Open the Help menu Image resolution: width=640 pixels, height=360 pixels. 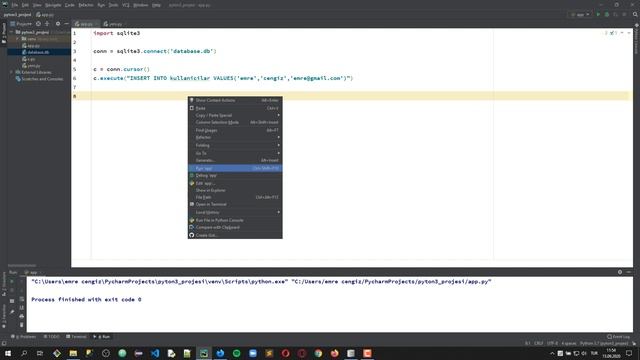pyautogui.click(x=156, y=5)
